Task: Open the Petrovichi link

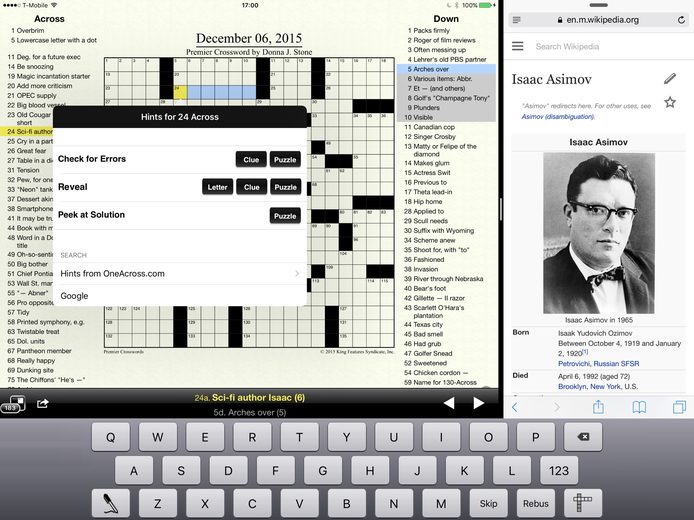Action: 574,363
